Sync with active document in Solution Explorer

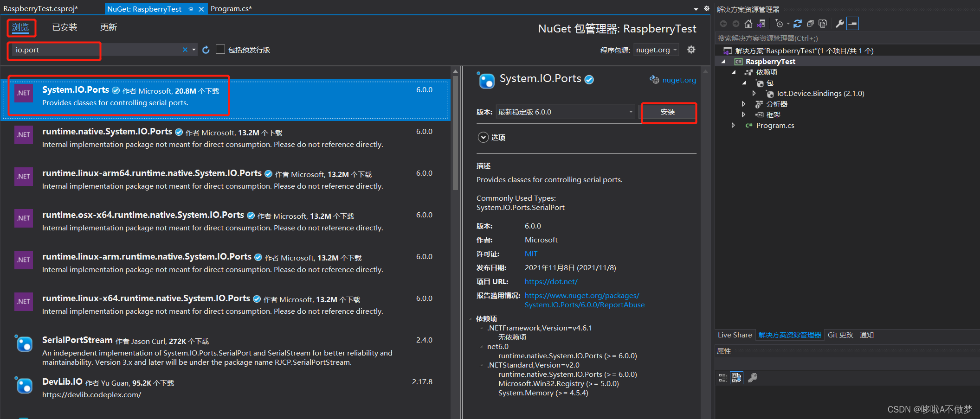click(x=798, y=24)
